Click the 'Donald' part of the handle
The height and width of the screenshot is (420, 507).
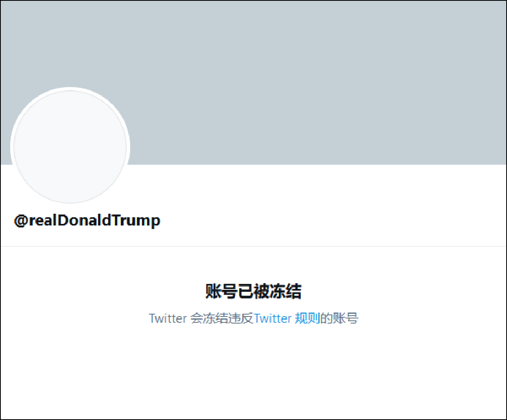coord(85,220)
